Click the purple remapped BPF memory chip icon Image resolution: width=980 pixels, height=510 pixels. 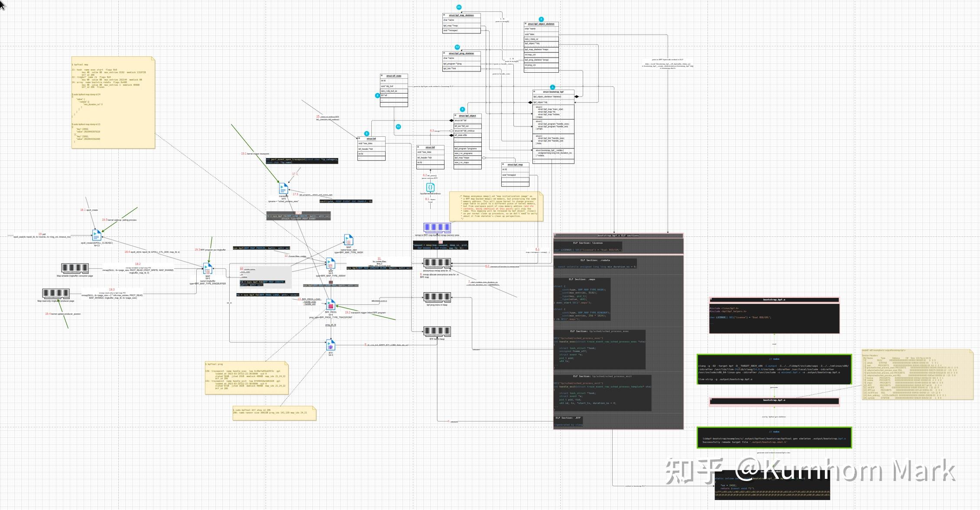pos(437,228)
